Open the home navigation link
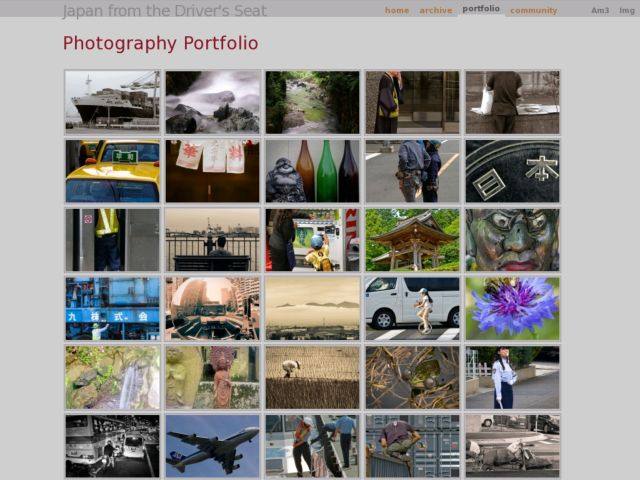This screenshot has width=640, height=480. pyautogui.click(x=397, y=11)
